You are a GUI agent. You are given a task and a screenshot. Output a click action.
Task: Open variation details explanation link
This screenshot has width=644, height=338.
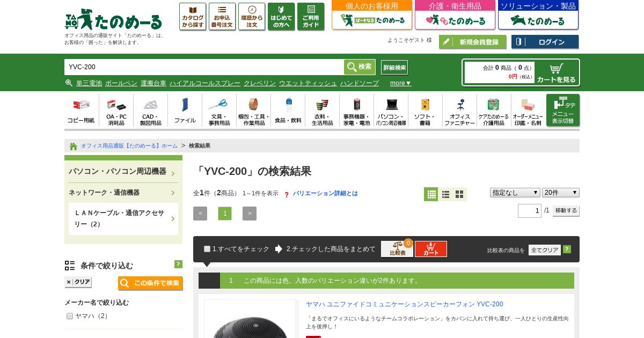[325, 193]
